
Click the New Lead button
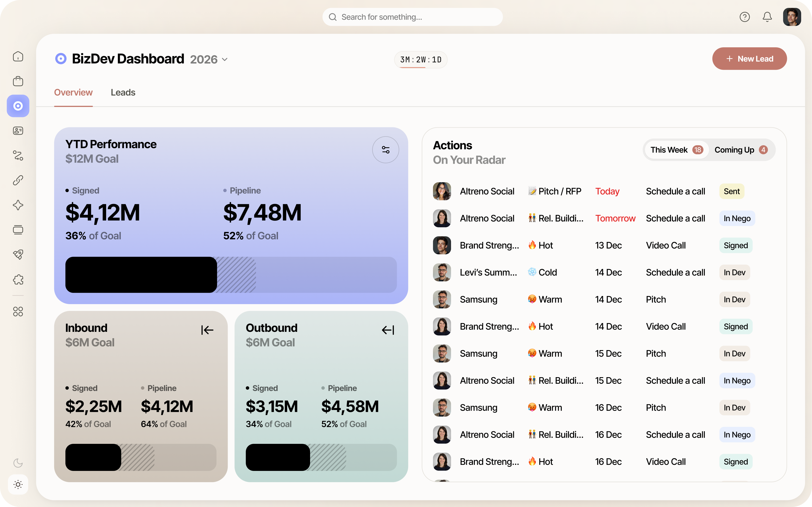749,59
